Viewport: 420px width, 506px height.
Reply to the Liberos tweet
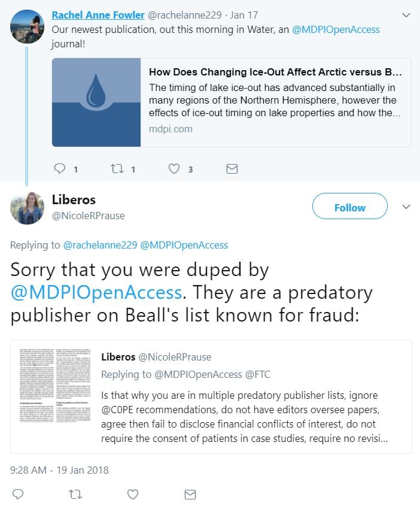[x=18, y=494]
